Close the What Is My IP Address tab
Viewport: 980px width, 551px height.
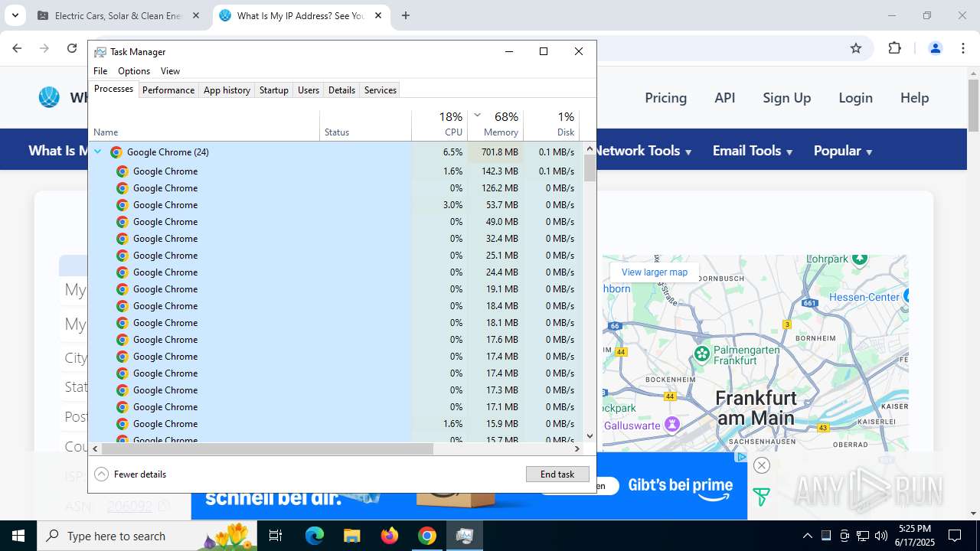[378, 15]
